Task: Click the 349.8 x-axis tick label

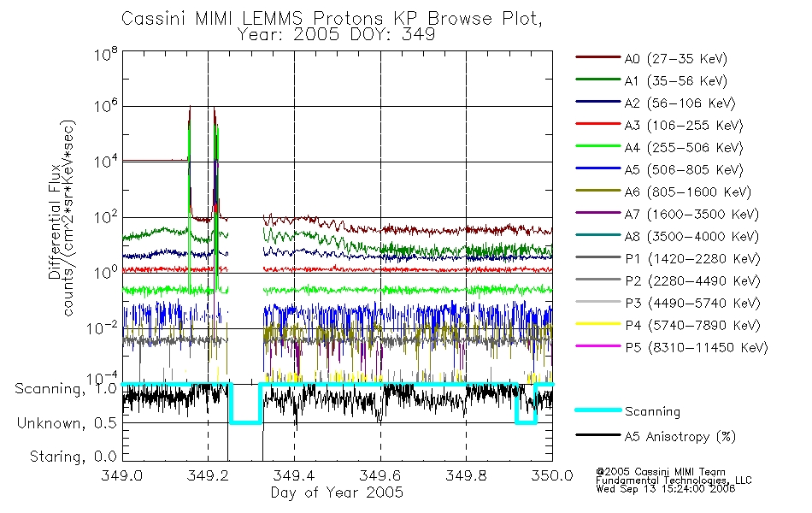Action: click(x=466, y=475)
